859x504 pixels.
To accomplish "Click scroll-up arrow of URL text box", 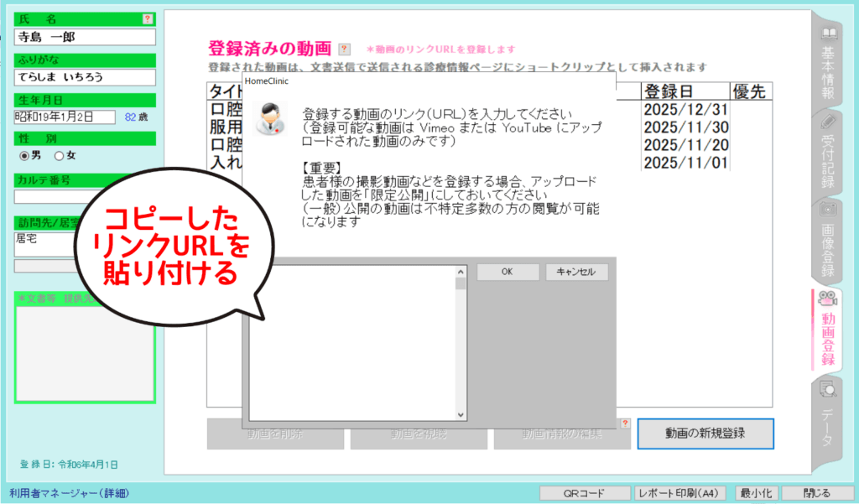I will tap(461, 271).
